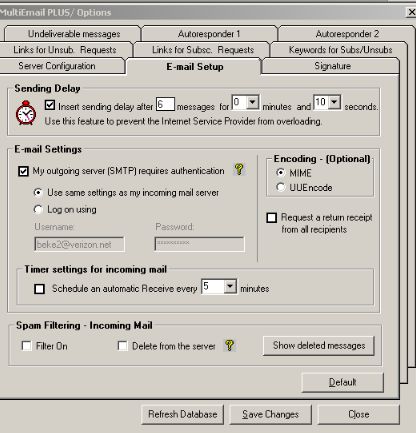Click the red alarm clock icon
The height and width of the screenshot is (433, 416).
(26, 113)
